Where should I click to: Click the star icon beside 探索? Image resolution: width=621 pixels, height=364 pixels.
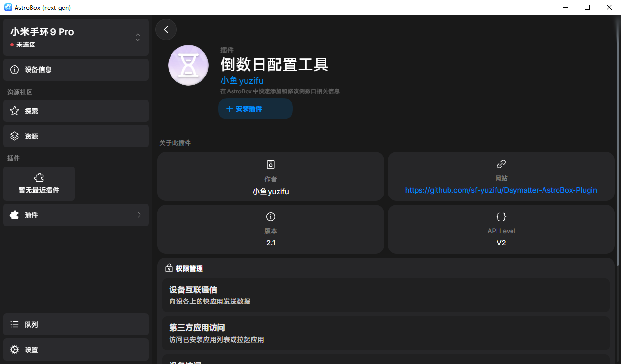click(x=15, y=111)
